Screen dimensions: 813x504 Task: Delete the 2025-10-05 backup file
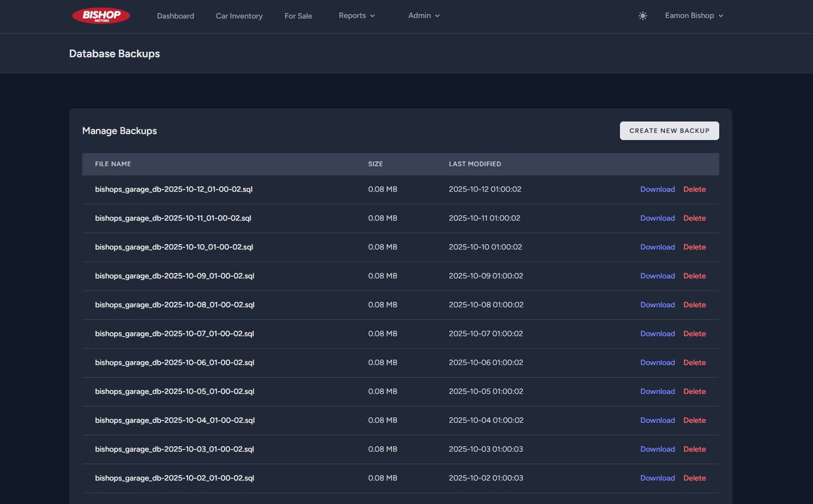coord(694,391)
